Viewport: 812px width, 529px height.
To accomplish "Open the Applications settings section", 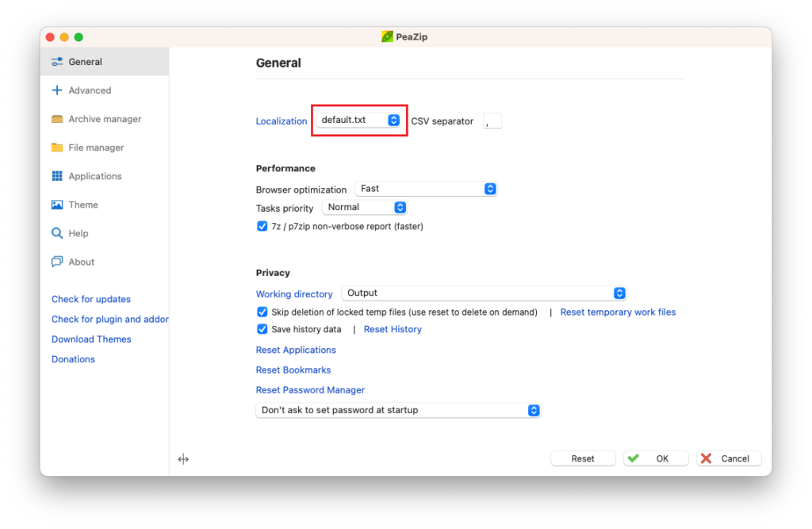I will 105,176.
